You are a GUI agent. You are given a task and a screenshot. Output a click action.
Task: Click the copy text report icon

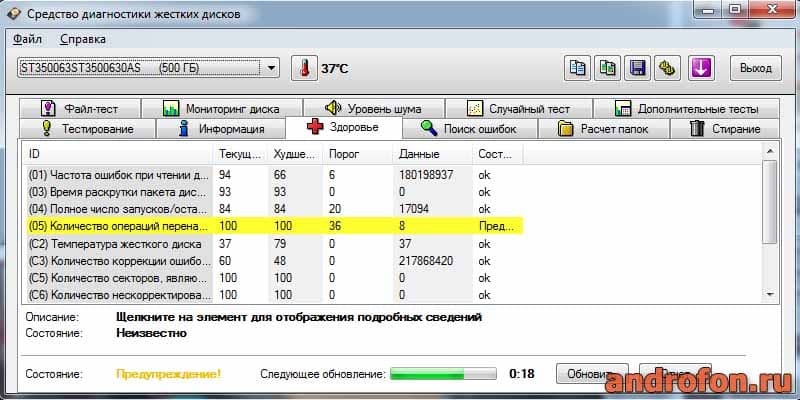point(577,68)
